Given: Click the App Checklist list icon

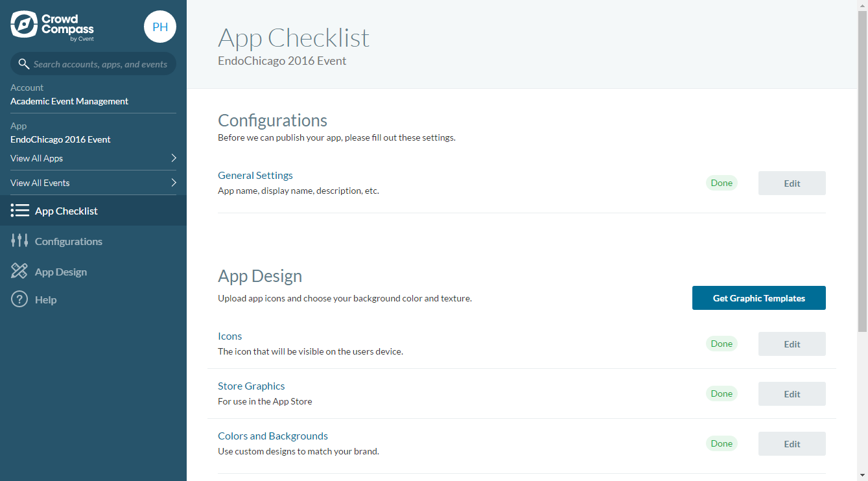Looking at the screenshot, I should tap(20, 211).
